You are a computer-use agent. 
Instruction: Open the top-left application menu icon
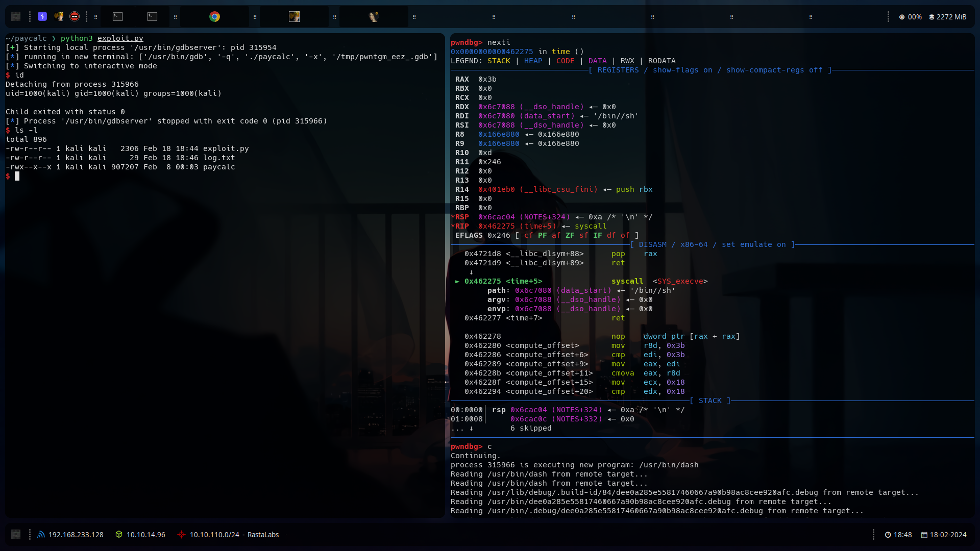16,17
